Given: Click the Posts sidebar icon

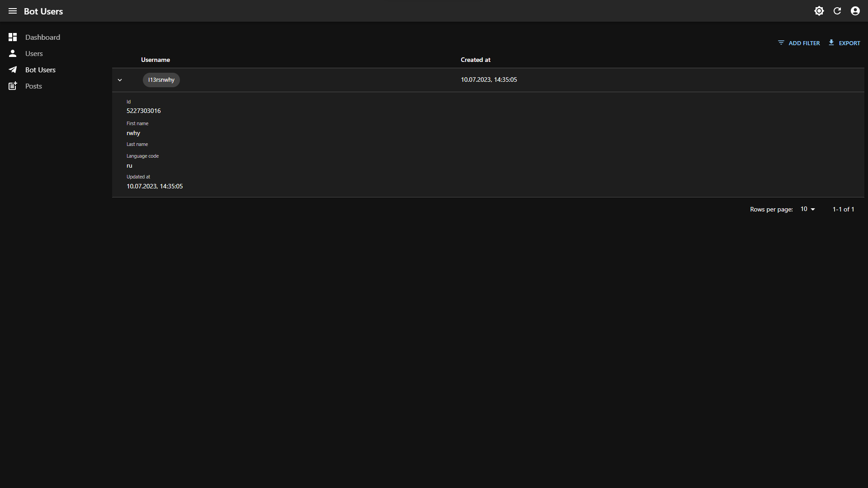Looking at the screenshot, I should click(13, 86).
